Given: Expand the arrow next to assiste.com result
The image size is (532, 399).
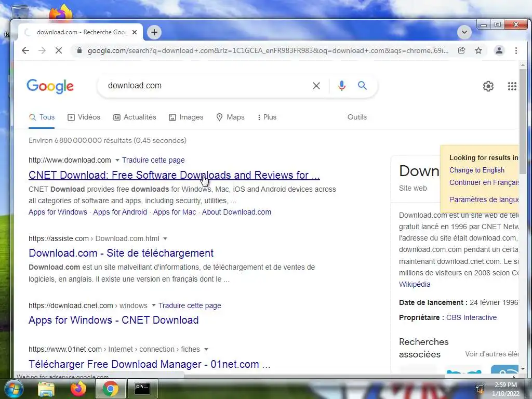Looking at the screenshot, I should (165, 239).
